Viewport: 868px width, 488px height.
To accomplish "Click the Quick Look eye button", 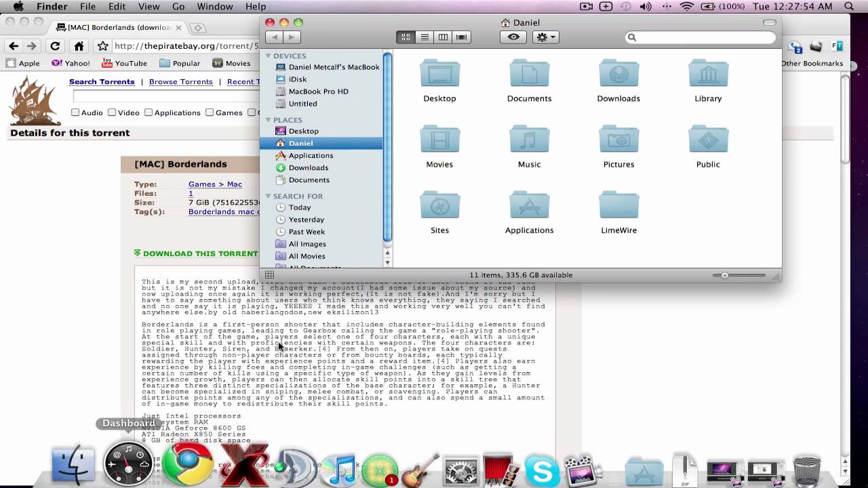I will point(513,37).
